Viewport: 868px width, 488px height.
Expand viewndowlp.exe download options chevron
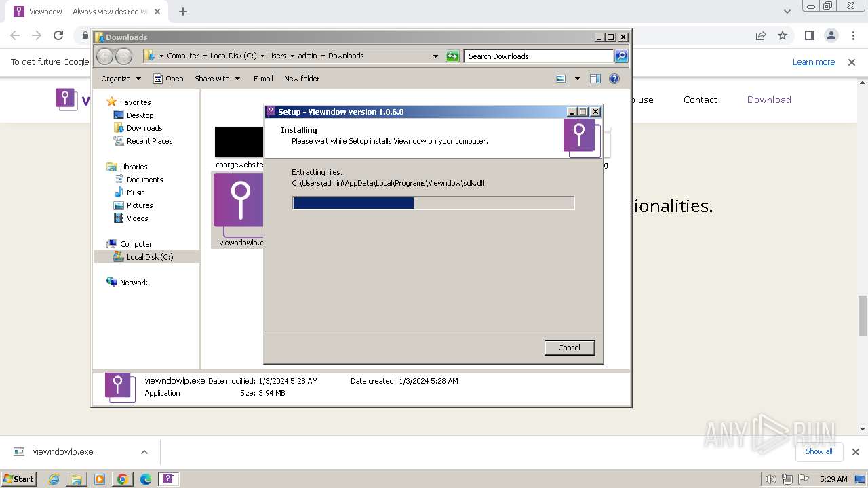click(x=144, y=452)
